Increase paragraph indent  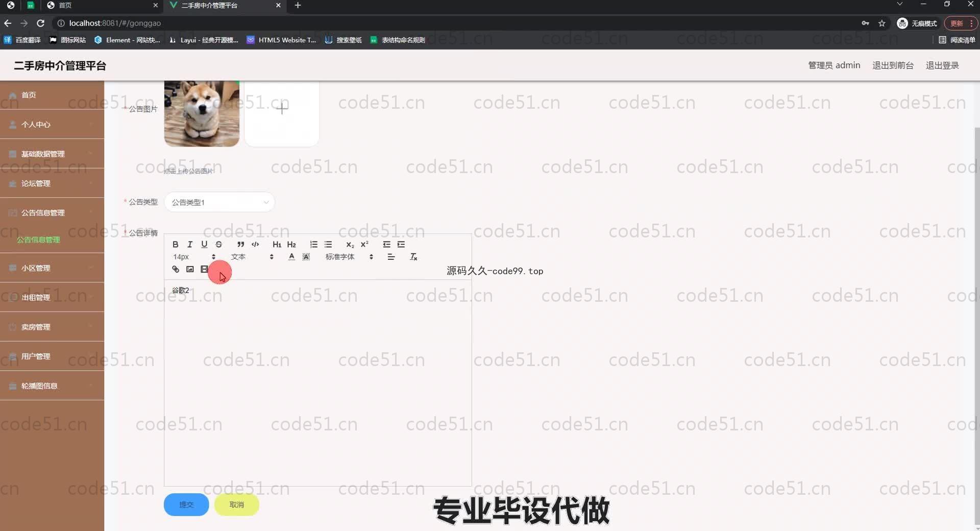(401, 245)
